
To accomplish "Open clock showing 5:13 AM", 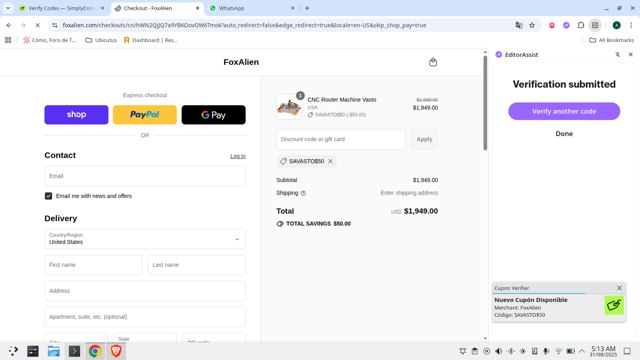I will pos(603,351).
